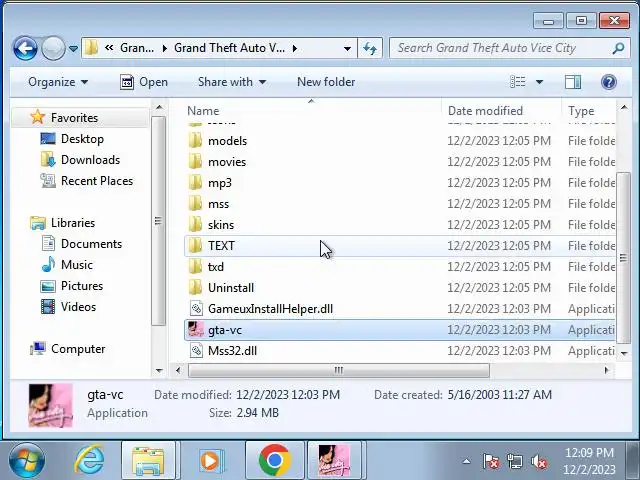
Task: Select the GameuxInstallHelper.dll file icon
Action: point(196,309)
